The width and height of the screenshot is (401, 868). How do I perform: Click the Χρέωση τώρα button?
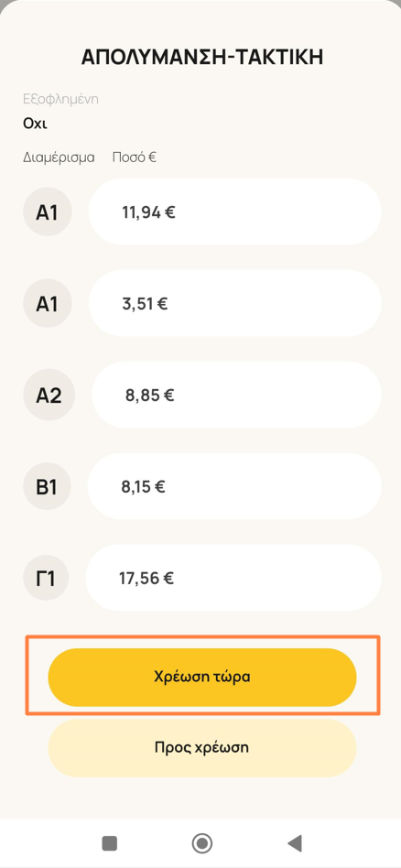click(202, 677)
